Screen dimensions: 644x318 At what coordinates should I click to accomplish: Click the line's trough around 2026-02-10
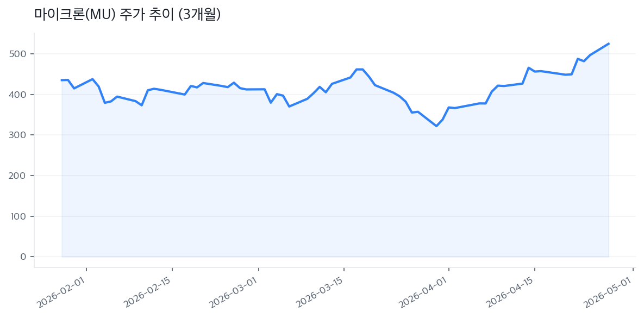(x=141, y=105)
